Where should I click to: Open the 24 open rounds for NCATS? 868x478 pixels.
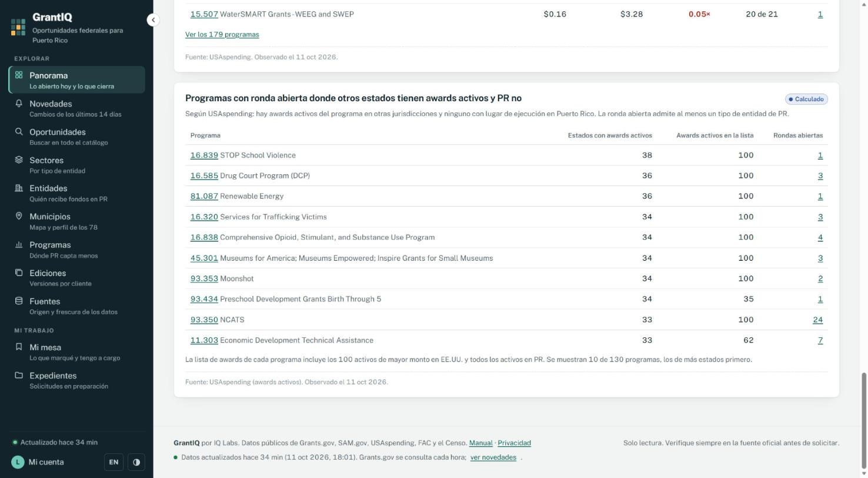point(817,320)
